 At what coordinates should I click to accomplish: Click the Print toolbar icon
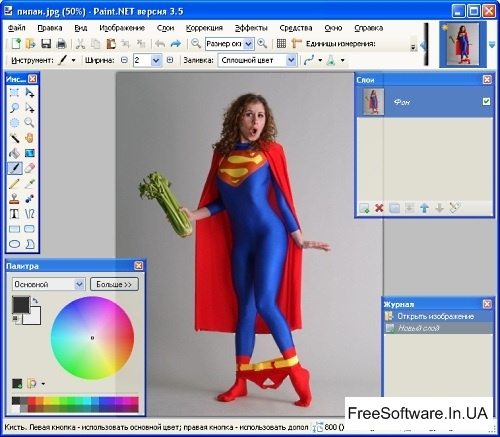[x=61, y=44]
